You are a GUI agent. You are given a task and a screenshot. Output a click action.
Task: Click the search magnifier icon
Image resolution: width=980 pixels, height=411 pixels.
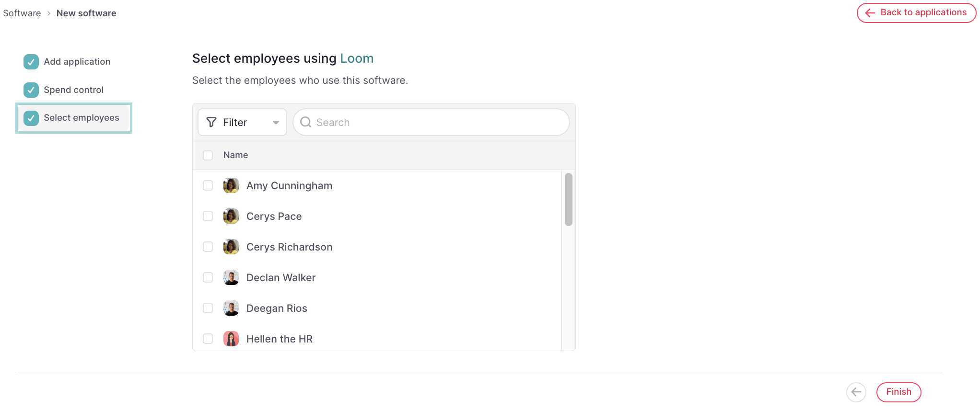click(x=305, y=122)
